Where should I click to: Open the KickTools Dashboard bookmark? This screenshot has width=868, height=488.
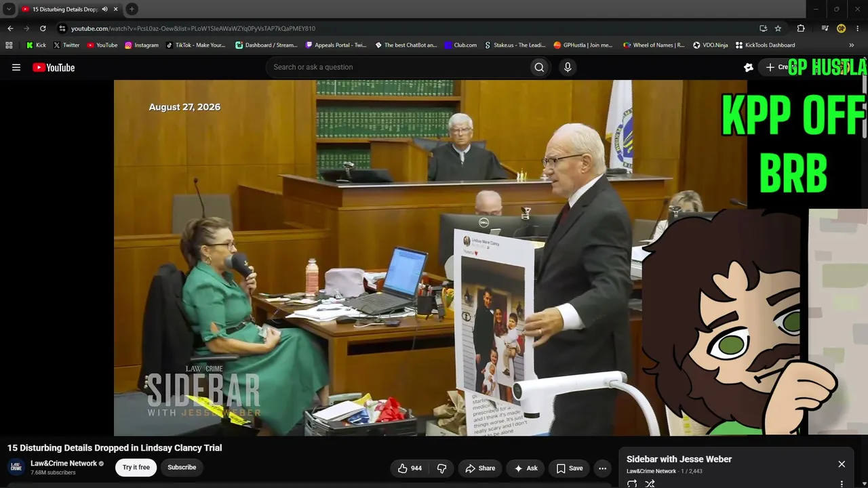(x=765, y=45)
